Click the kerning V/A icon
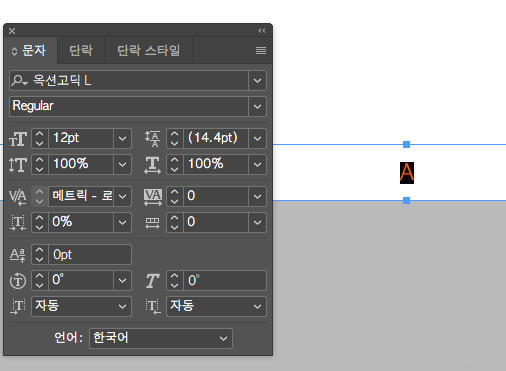 coord(18,197)
